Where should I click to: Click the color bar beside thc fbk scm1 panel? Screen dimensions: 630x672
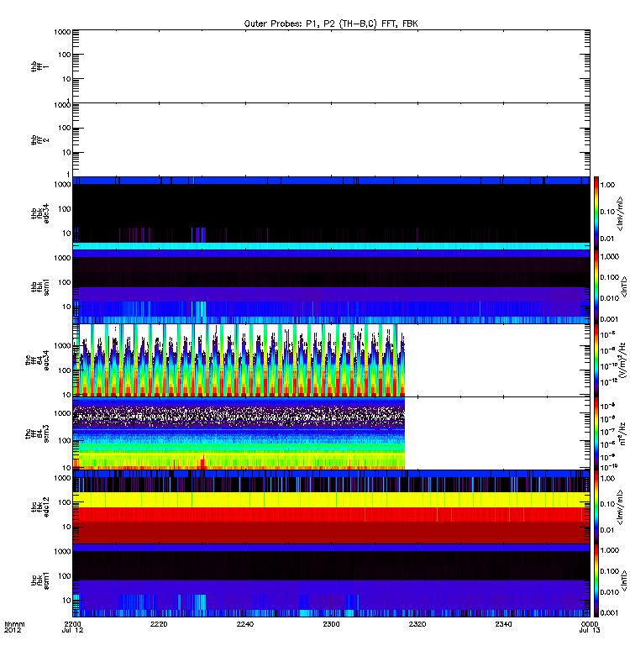[596, 580]
